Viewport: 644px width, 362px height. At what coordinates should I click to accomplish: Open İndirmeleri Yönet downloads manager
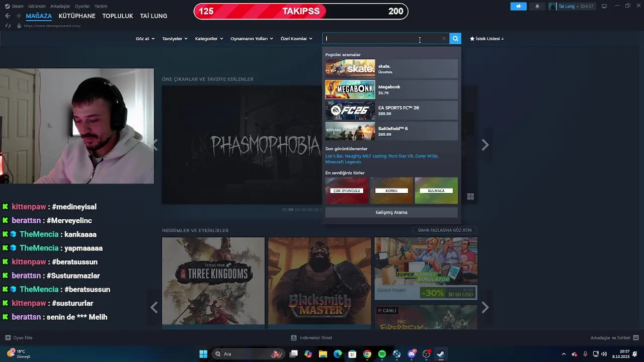point(312,338)
